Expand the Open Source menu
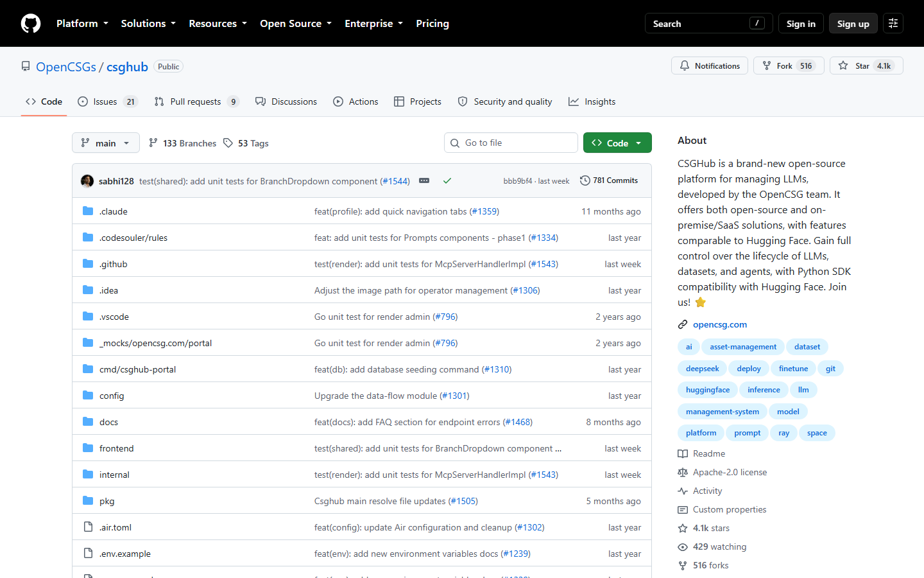The image size is (924, 578). pos(296,24)
